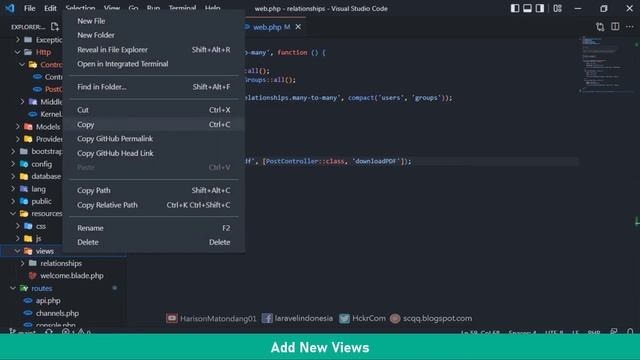Collapse the views folder chevron
This screenshot has height=360, width=640.
click(x=18, y=251)
